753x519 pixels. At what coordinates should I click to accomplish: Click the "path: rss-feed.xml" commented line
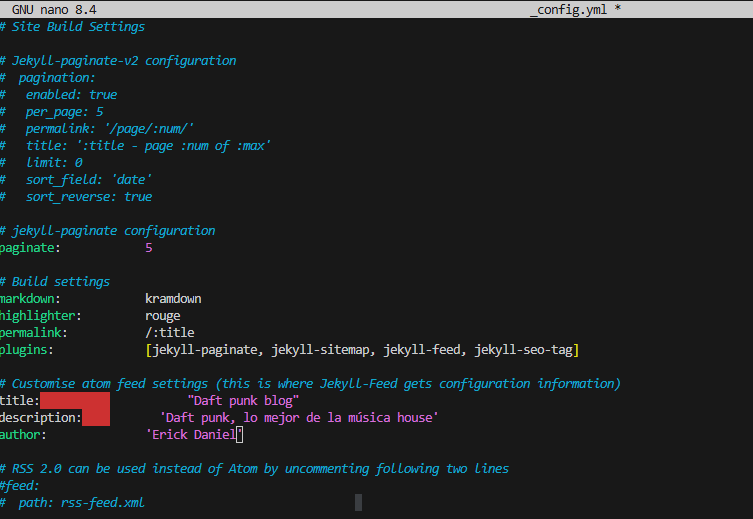(80, 503)
